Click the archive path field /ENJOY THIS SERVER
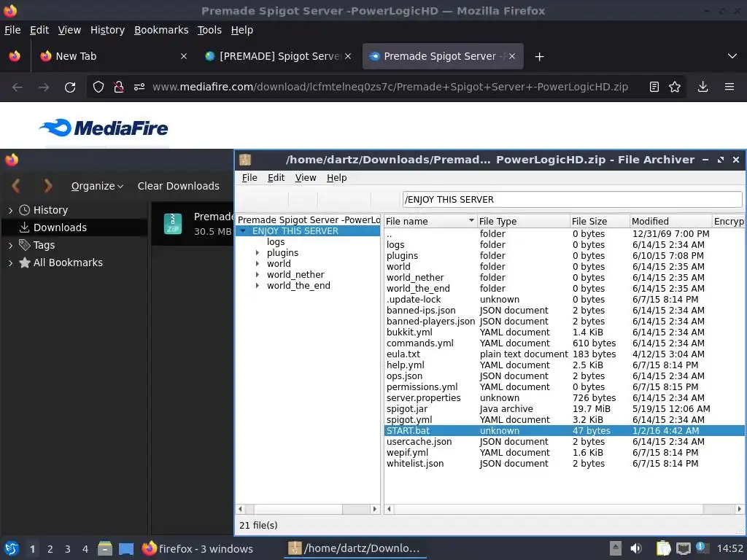This screenshot has height=560, width=747. coord(572,200)
